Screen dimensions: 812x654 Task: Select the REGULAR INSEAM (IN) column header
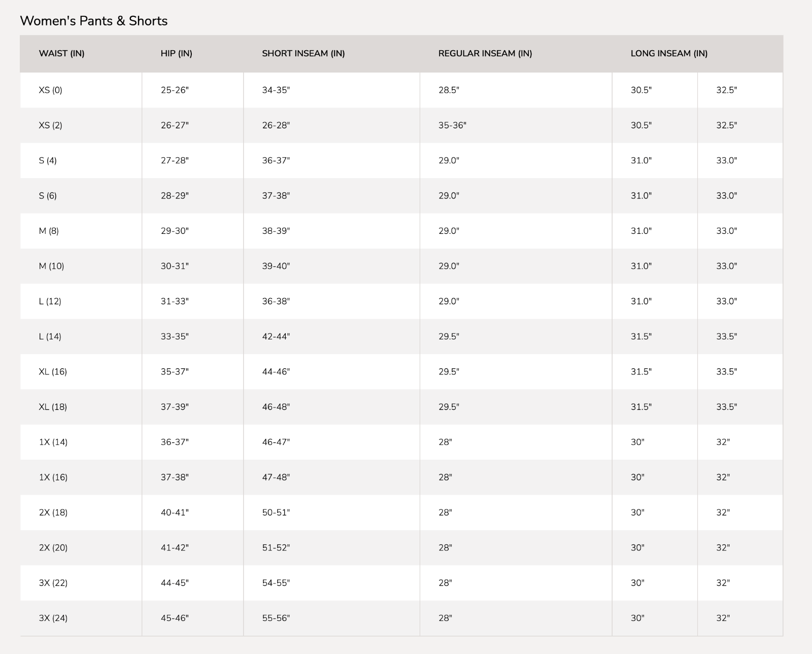coord(485,53)
